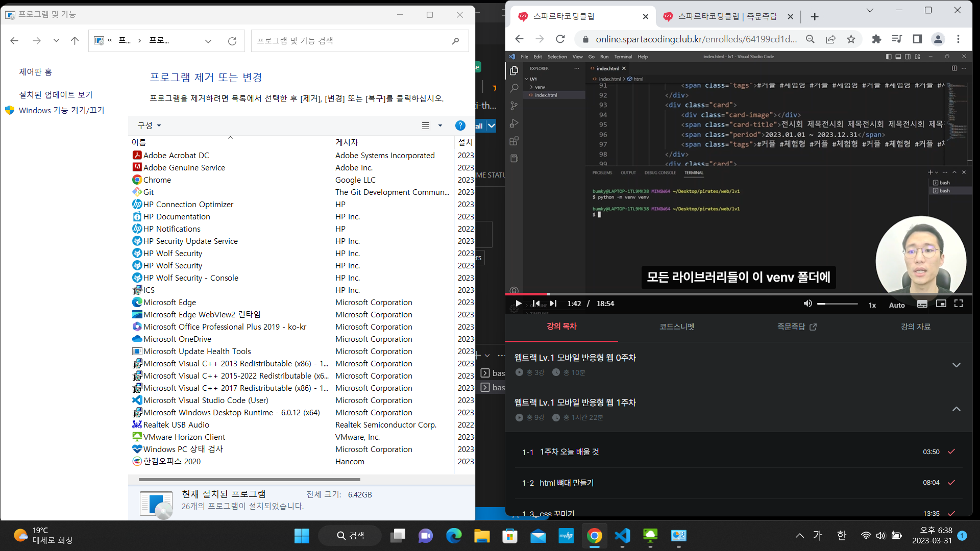Sort program list by 이름 column
The height and width of the screenshot is (551, 980).
pos(230,142)
